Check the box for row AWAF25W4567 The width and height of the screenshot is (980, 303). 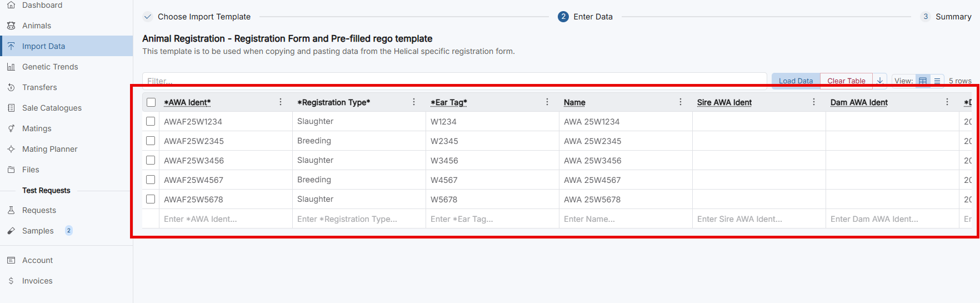pos(151,180)
